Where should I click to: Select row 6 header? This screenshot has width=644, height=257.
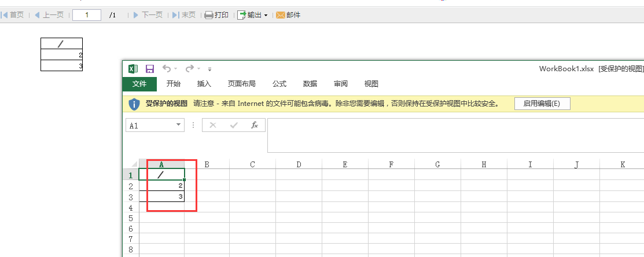tap(131, 228)
